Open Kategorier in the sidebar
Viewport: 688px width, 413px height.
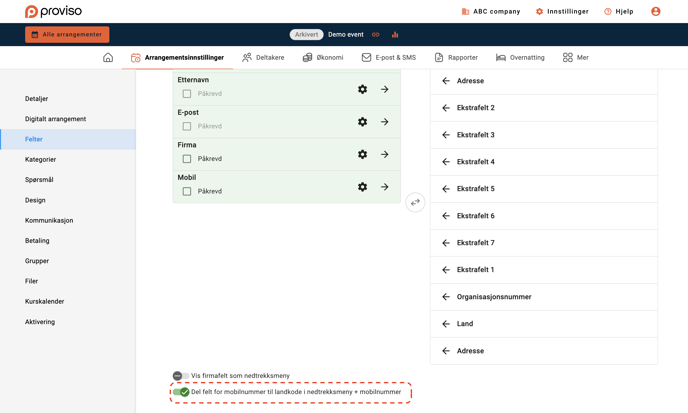coord(41,160)
